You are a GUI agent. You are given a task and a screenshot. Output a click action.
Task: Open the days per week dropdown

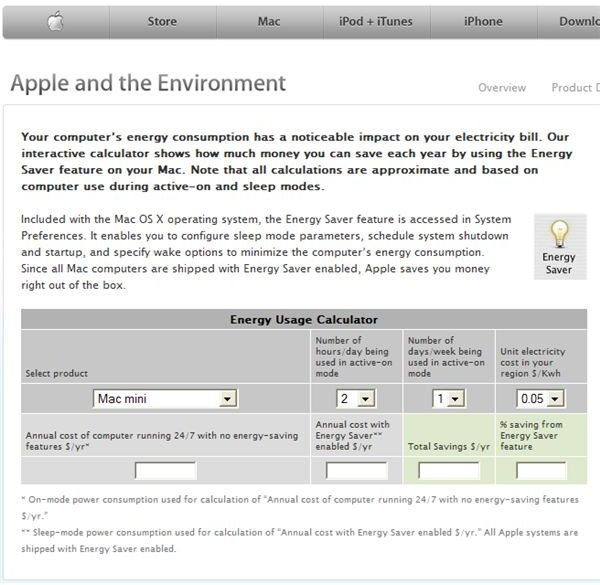448,399
